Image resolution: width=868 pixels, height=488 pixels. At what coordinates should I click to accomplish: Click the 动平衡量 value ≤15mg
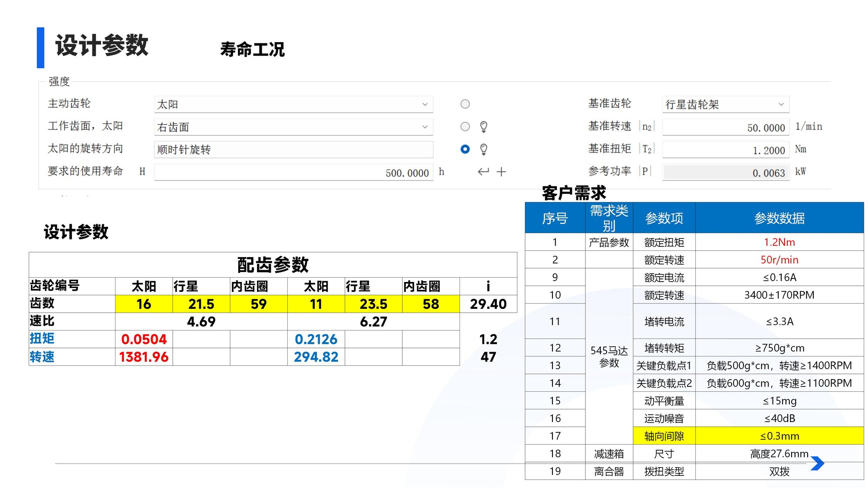(779, 401)
